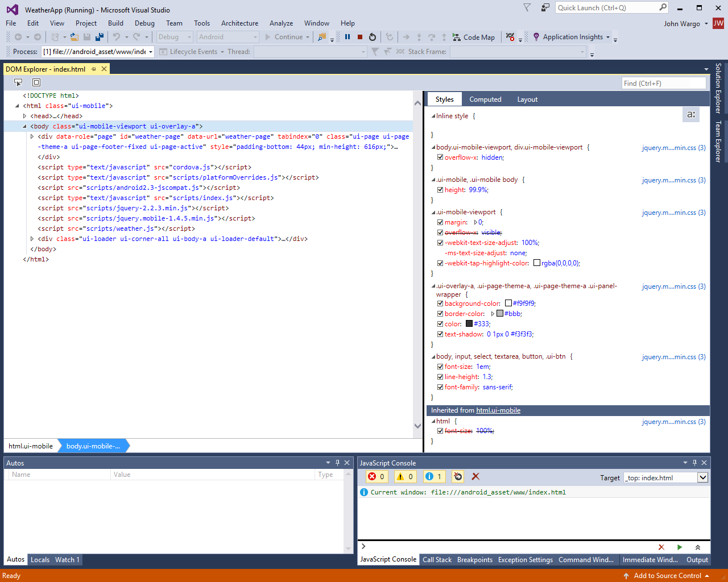Image resolution: width=728 pixels, height=582 pixels.
Task: Collapse the body element node
Action: point(24,126)
